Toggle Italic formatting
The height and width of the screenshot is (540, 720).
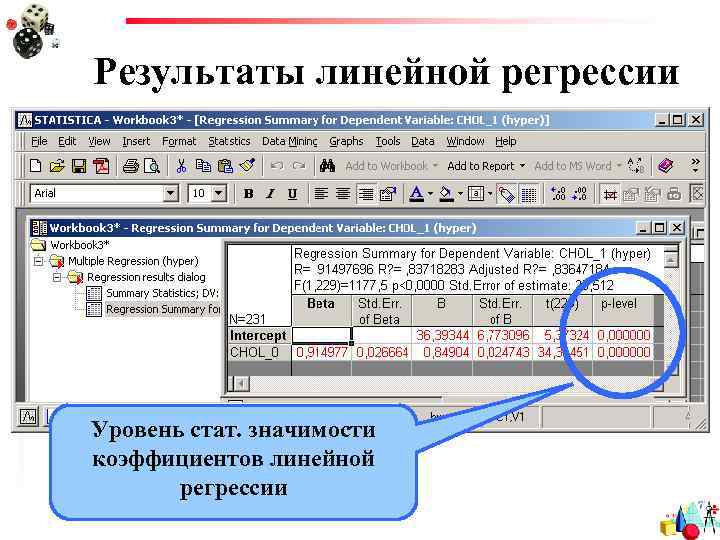270,194
